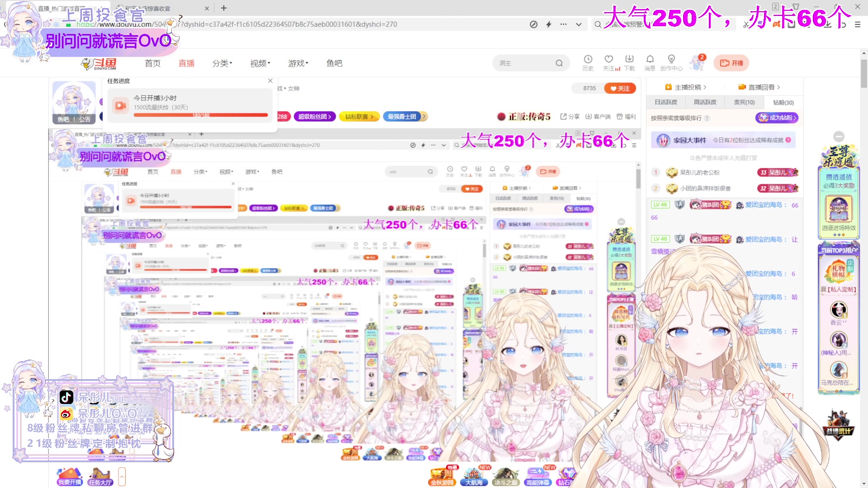Expand the 游戏 dropdown menu
Image resolution: width=868 pixels, height=488 pixels.
298,63
